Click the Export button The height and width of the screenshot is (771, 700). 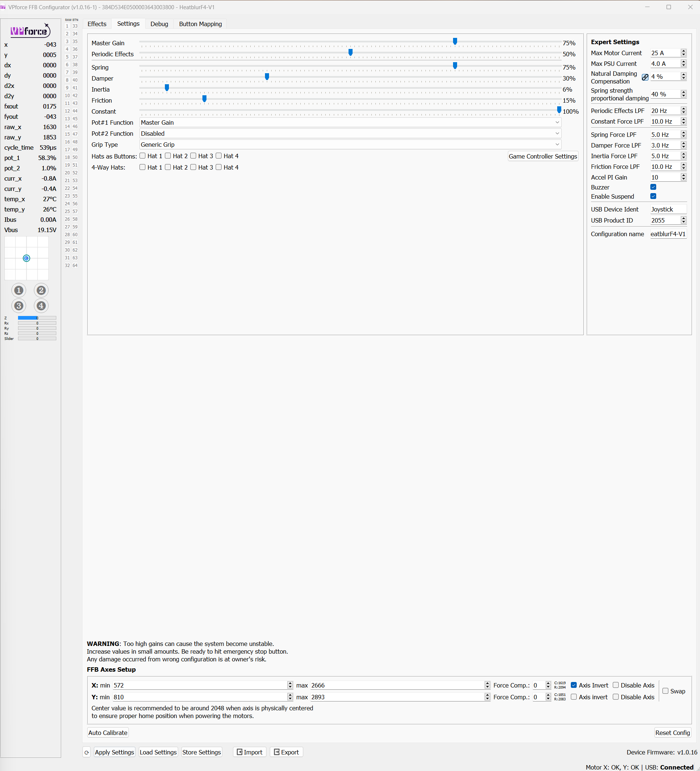pyautogui.click(x=286, y=752)
